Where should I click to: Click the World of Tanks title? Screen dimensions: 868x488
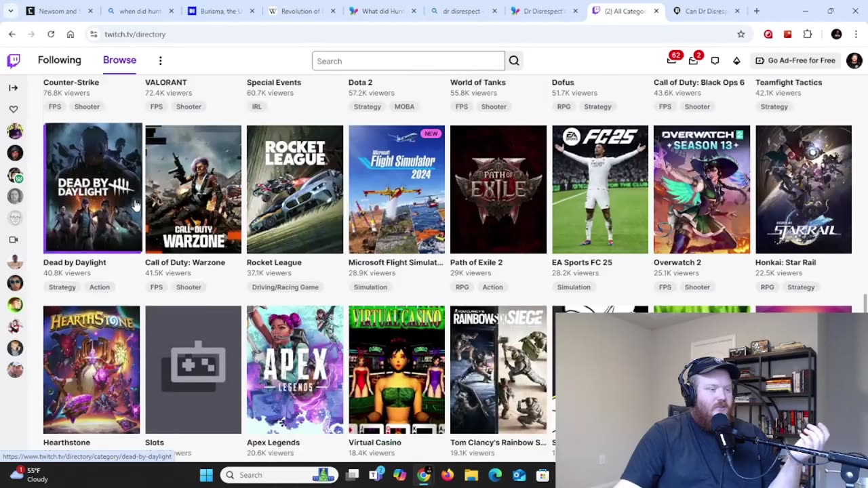[x=478, y=82]
